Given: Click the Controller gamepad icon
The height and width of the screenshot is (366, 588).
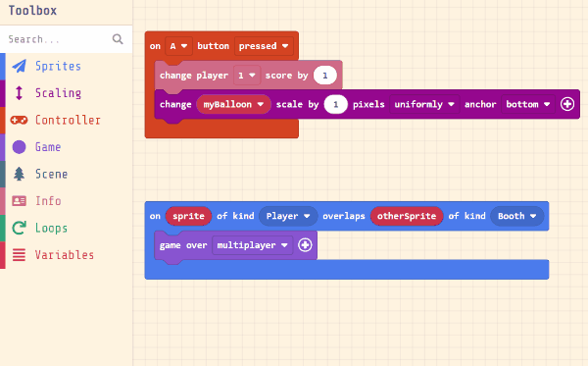Looking at the screenshot, I should pos(20,120).
